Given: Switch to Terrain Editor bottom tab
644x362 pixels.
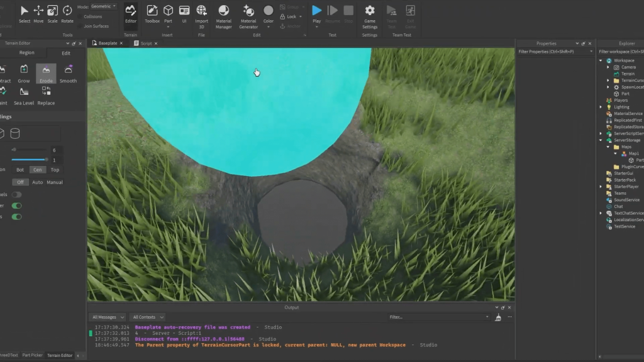Looking at the screenshot, I should click(x=60, y=355).
